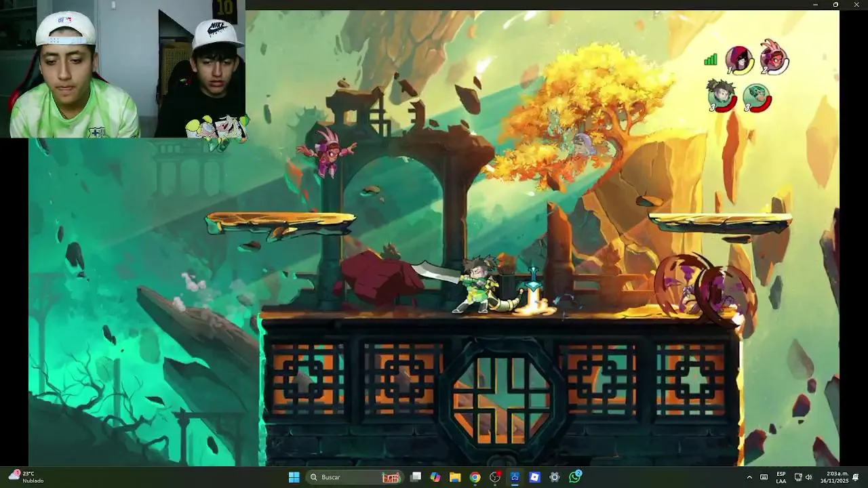Click the pink jester player portrait with 2 stocks
The image size is (868, 488).
(774, 57)
